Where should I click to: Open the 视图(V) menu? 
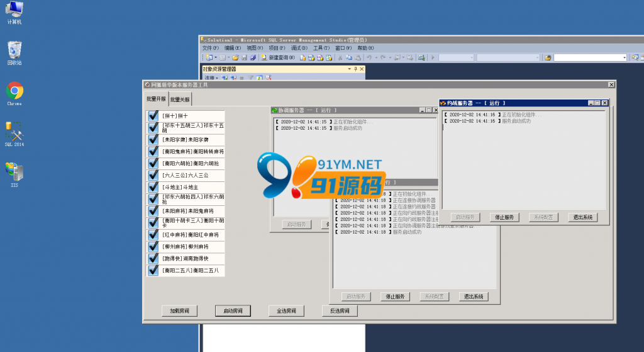(255, 48)
